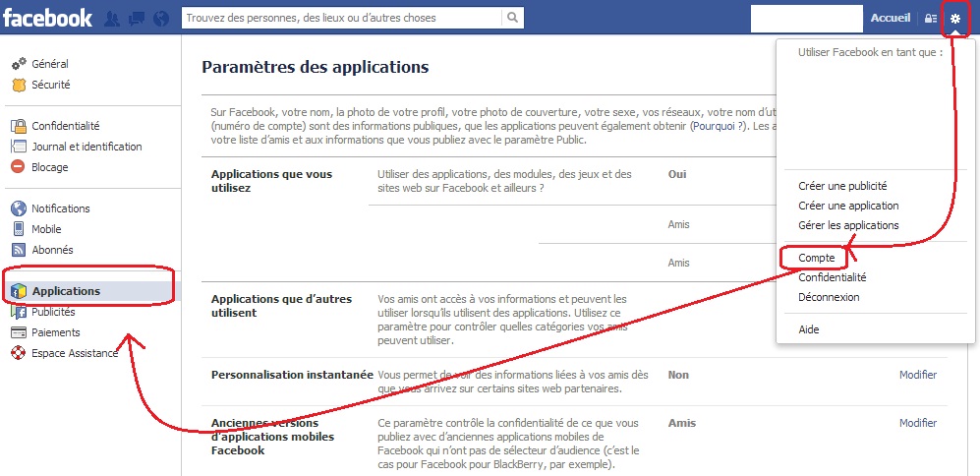Focus the Facebook search field

coord(342,18)
